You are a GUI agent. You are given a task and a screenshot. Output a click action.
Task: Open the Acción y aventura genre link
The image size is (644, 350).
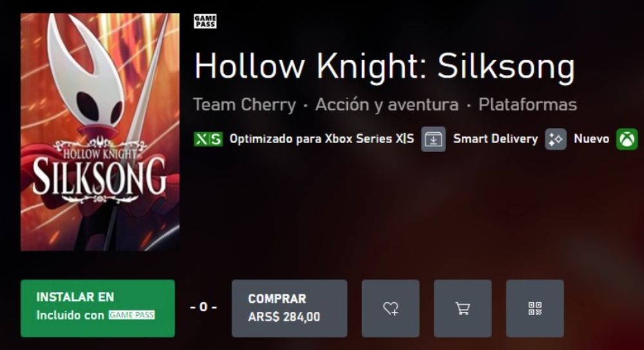point(387,104)
